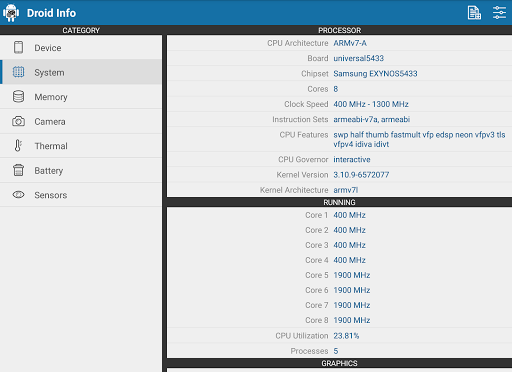Select the Thermal thermometer icon
Image resolution: width=512 pixels, height=372 pixels.
pos(18,146)
